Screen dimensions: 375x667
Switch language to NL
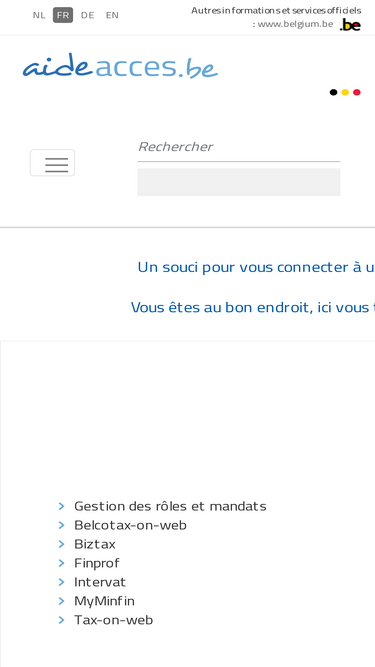tap(39, 15)
